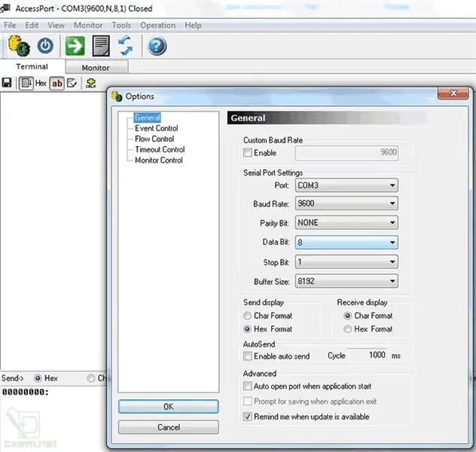Screen dimensions: 476x452
Task: Select Send display Hex Format radio
Action: (x=247, y=328)
